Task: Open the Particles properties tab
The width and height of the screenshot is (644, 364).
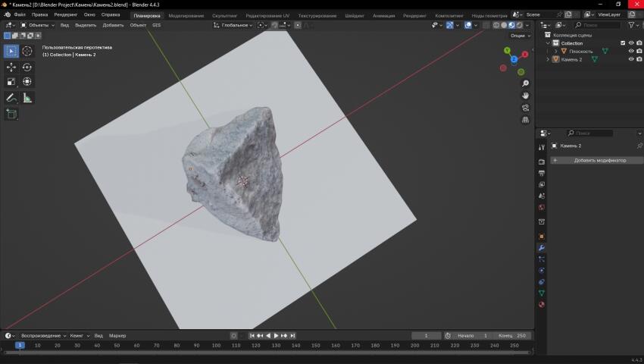Action: click(x=541, y=259)
